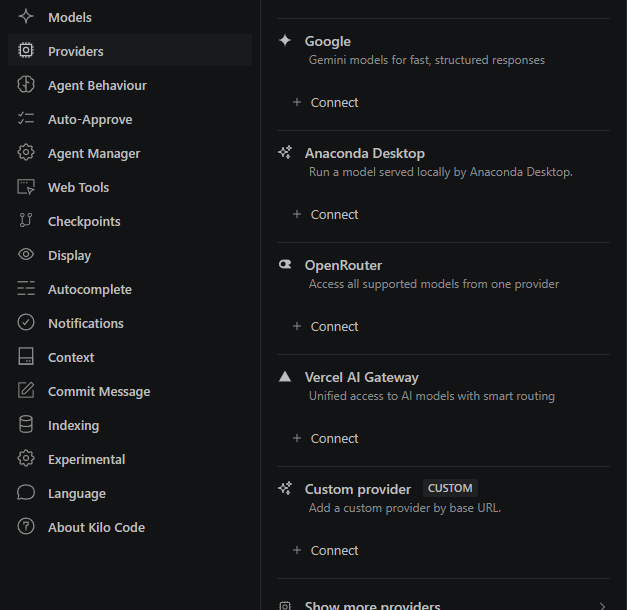Click 'Unified access to AI models' description

(x=432, y=396)
